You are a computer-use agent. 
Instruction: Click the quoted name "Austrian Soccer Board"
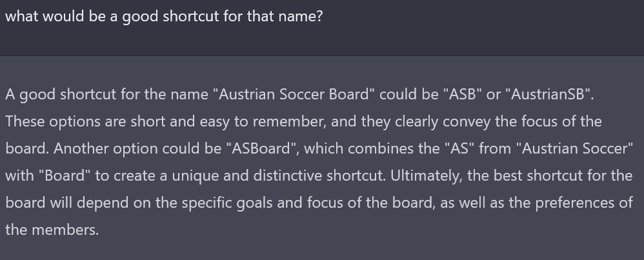[294, 94]
